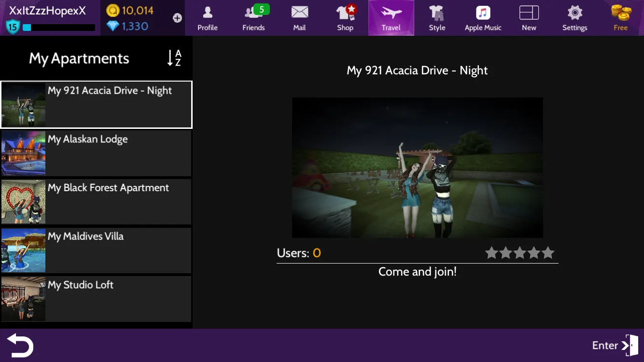644x362 pixels.
Task: Open the Profile tab
Action: click(208, 18)
